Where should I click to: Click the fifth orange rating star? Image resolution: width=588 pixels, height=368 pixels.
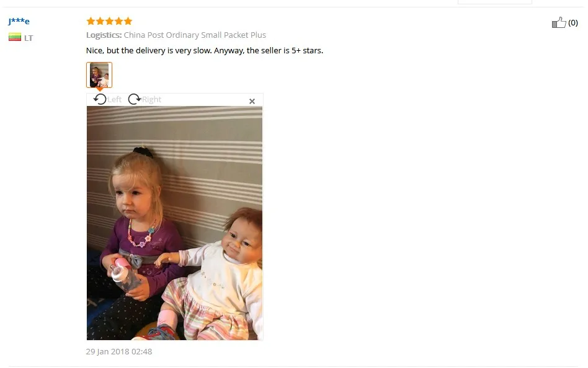point(128,21)
